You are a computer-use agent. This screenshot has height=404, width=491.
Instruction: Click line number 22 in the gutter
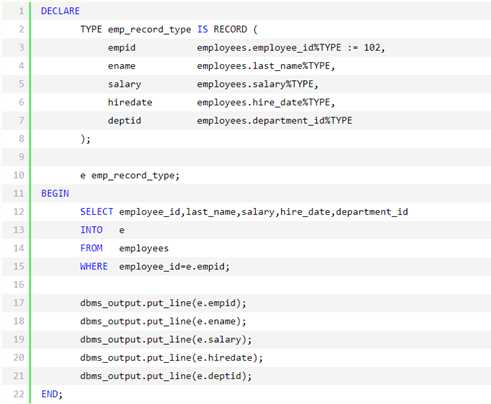19,394
